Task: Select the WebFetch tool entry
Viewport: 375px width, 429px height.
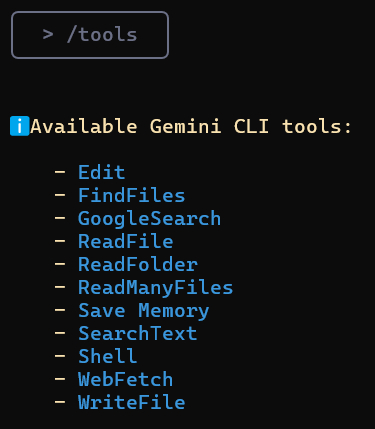Action: (125, 379)
